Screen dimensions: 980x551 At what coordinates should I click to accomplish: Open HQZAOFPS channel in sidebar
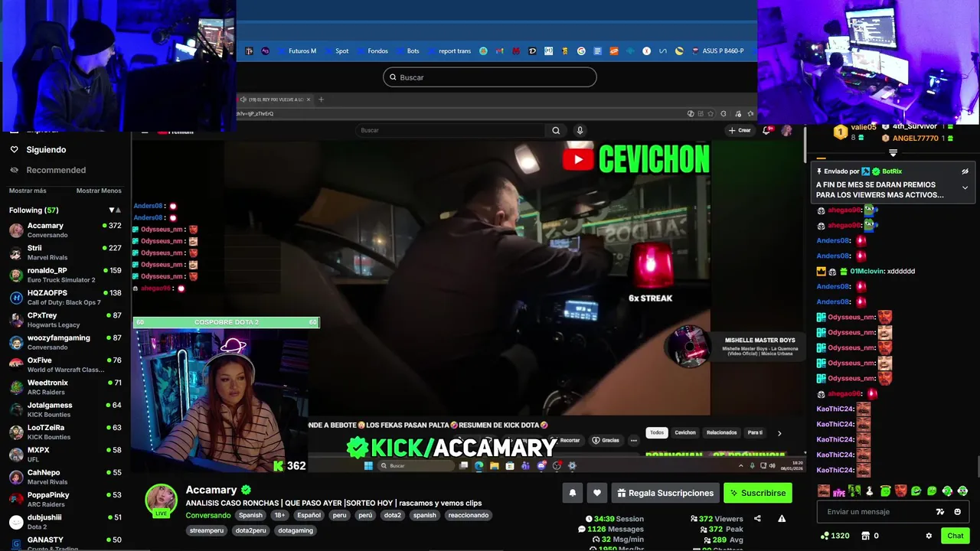click(x=65, y=297)
